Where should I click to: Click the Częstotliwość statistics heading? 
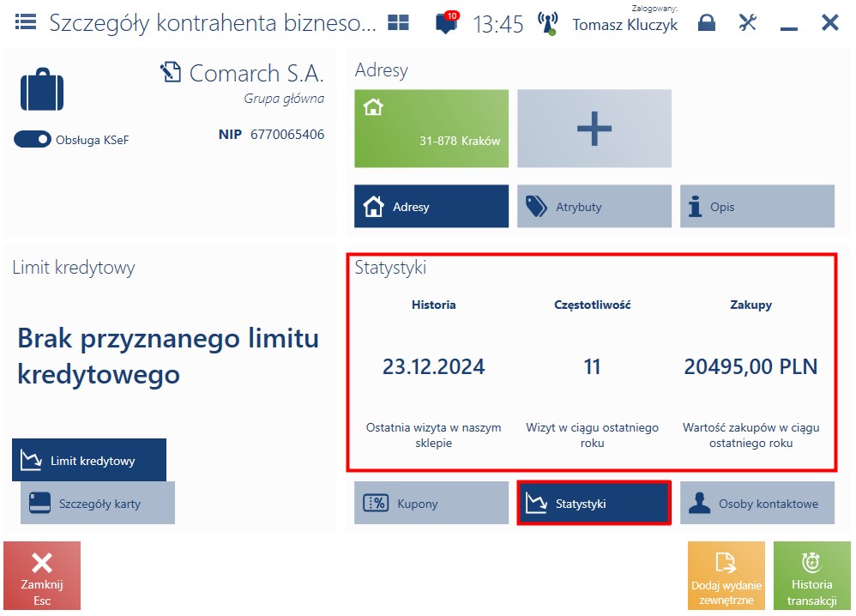pos(593,305)
